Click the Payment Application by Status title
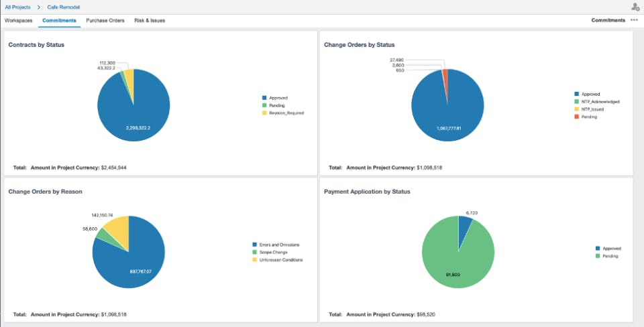Screen dimensions: 644x327 (x=367, y=192)
